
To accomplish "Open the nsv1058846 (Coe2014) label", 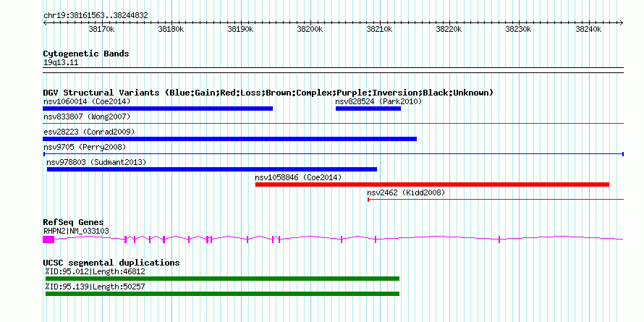I will point(299,177).
